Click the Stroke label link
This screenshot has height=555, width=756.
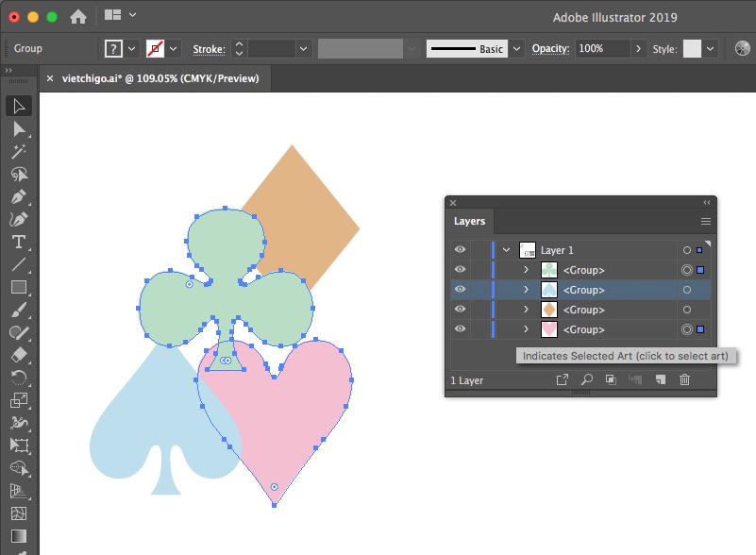coord(209,48)
